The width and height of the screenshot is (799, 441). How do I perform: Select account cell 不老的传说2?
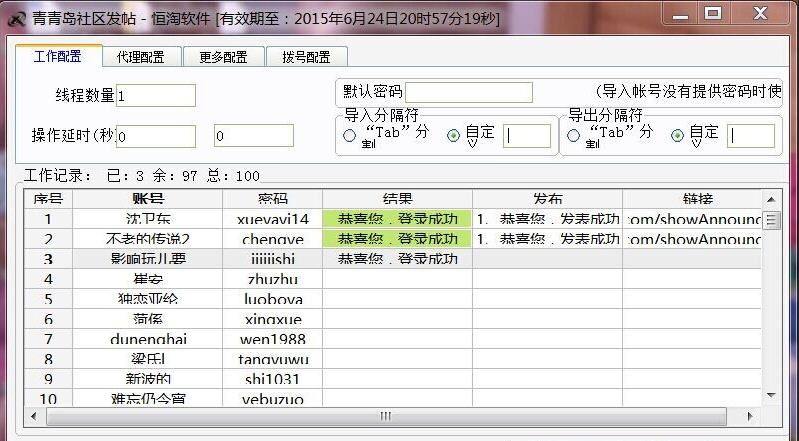(x=148, y=239)
